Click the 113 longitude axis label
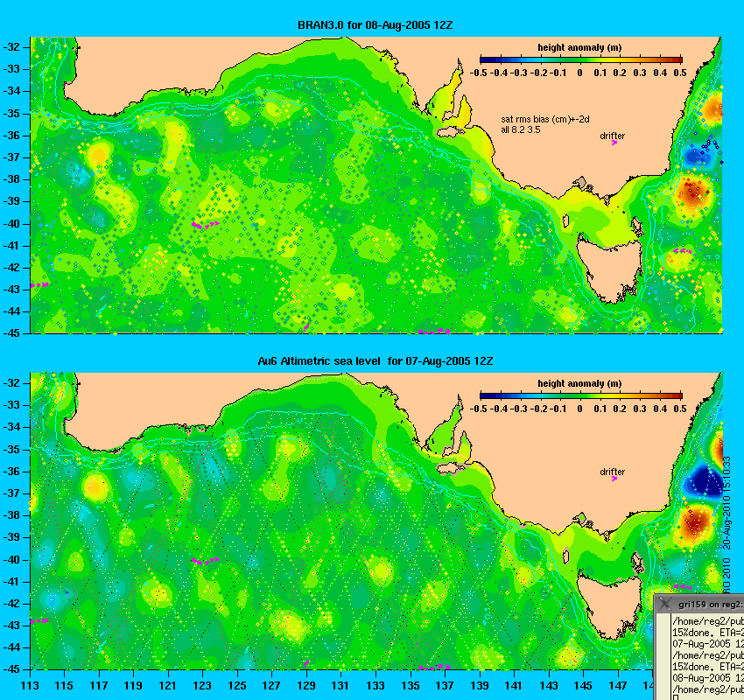The width and height of the screenshot is (744, 700). tap(30, 686)
